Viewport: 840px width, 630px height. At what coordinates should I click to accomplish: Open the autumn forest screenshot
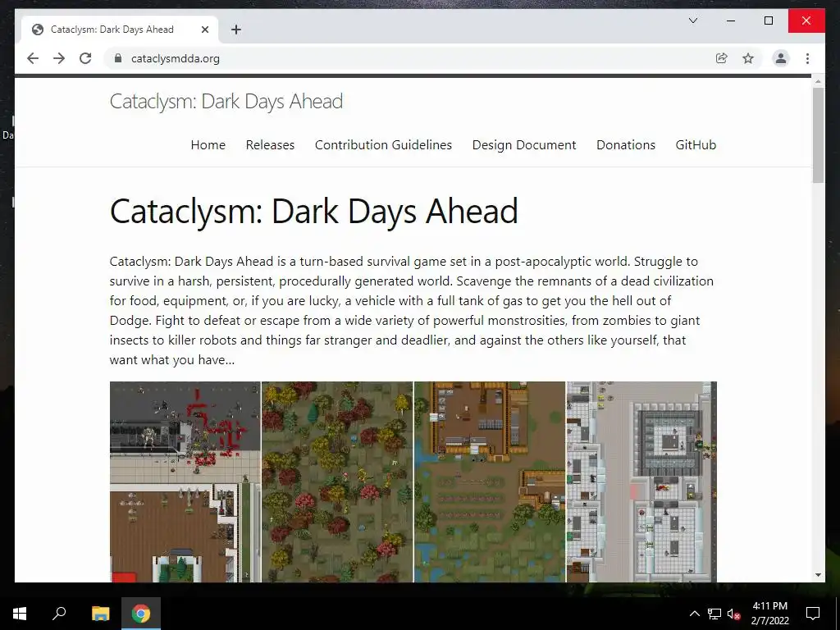337,482
